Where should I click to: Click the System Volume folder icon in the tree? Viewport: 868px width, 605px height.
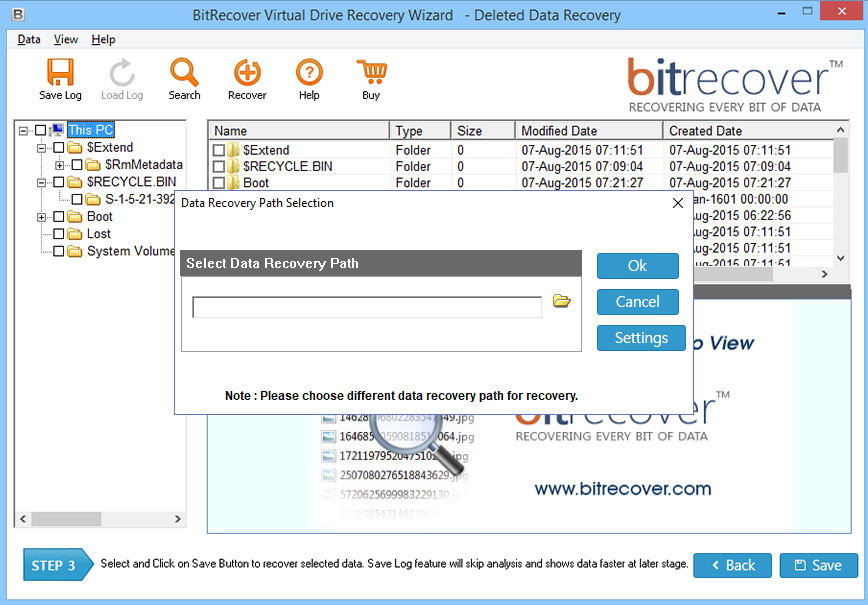(75, 251)
